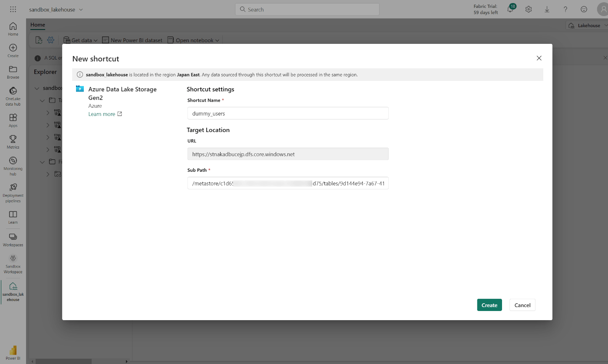Click Create to add the shortcut
The width and height of the screenshot is (608, 364).
click(489, 304)
